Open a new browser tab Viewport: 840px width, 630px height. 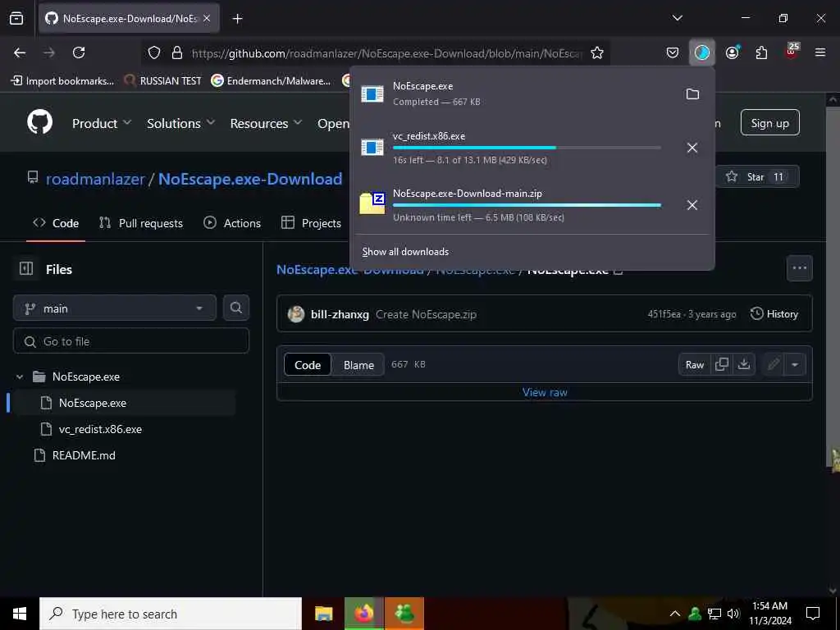coord(237,19)
